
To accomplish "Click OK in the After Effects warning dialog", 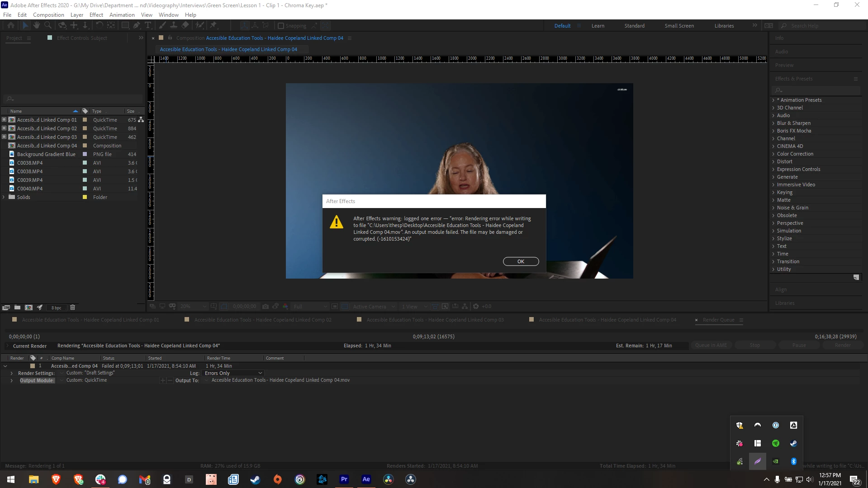I will [x=521, y=261].
